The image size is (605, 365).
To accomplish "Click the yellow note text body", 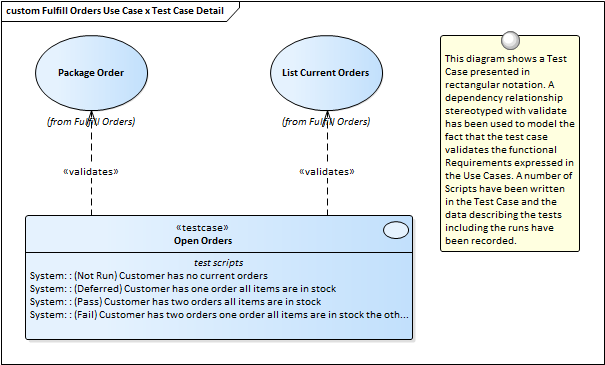I will 509,150.
